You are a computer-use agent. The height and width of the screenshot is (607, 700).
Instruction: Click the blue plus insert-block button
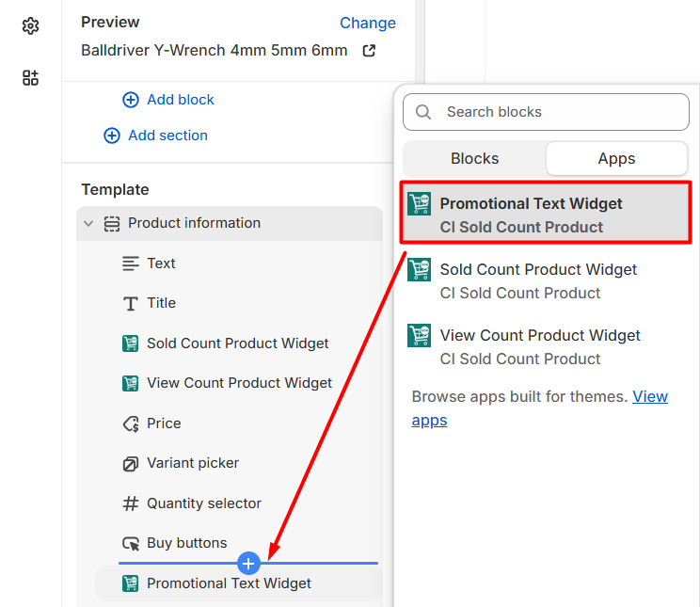point(248,563)
